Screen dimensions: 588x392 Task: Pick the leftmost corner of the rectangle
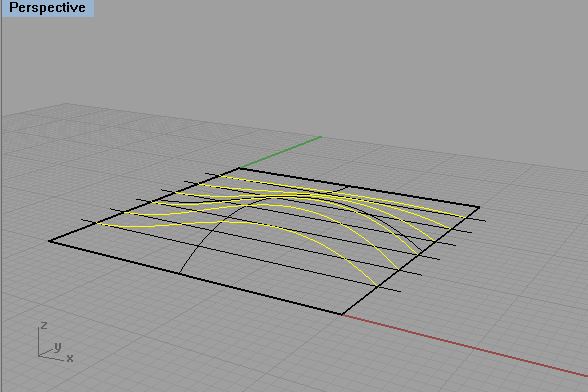coord(50,241)
